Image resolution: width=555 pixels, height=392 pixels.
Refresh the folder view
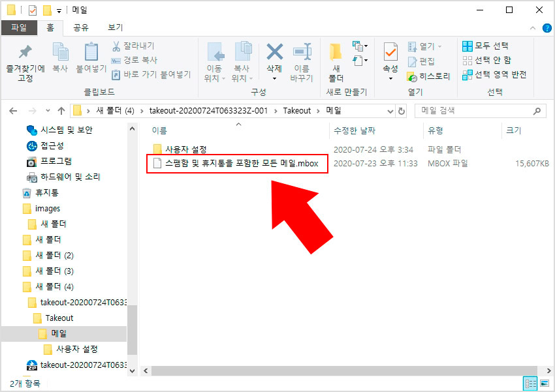pos(402,111)
